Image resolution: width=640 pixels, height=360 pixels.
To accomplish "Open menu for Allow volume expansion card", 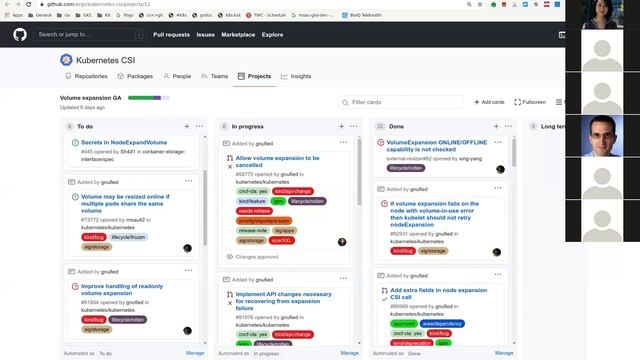I will (x=343, y=142).
